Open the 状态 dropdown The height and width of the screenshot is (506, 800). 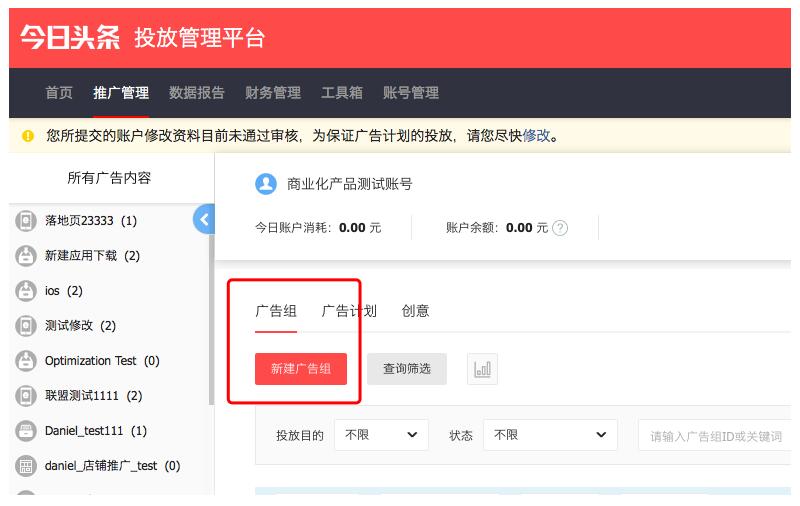550,435
